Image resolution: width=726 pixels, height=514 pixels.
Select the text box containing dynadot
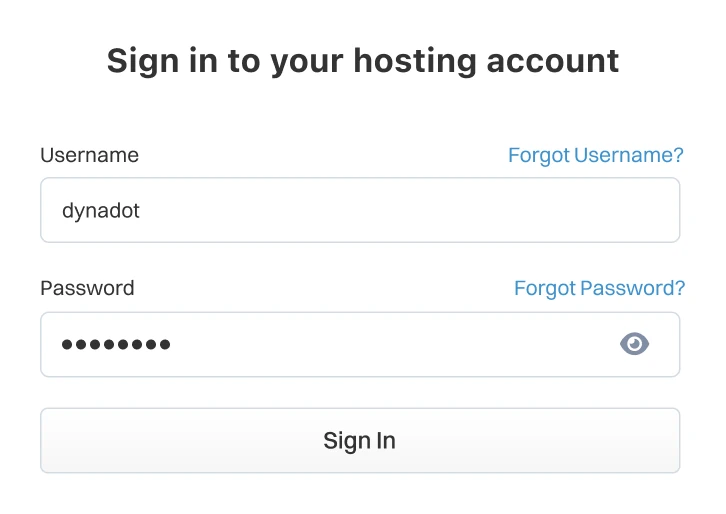360,210
